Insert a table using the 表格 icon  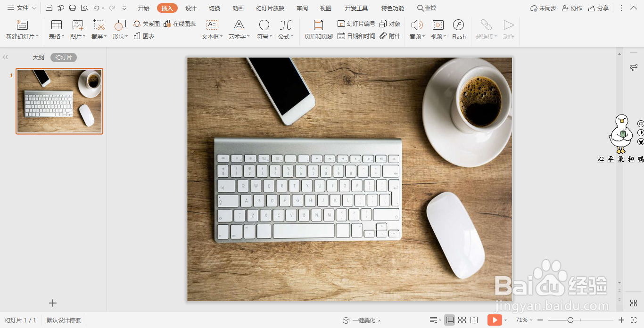(x=56, y=29)
